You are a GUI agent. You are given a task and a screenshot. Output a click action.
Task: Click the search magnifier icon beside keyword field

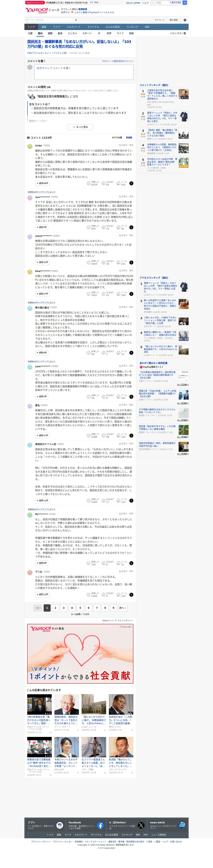click(76, 20)
